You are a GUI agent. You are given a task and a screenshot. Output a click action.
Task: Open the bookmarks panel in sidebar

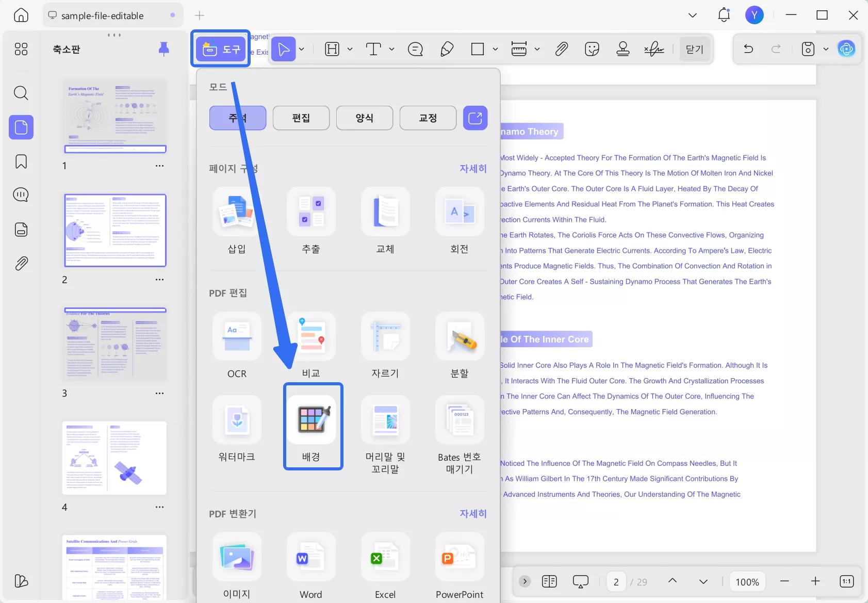pyautogui.click(x=21, y=161)
